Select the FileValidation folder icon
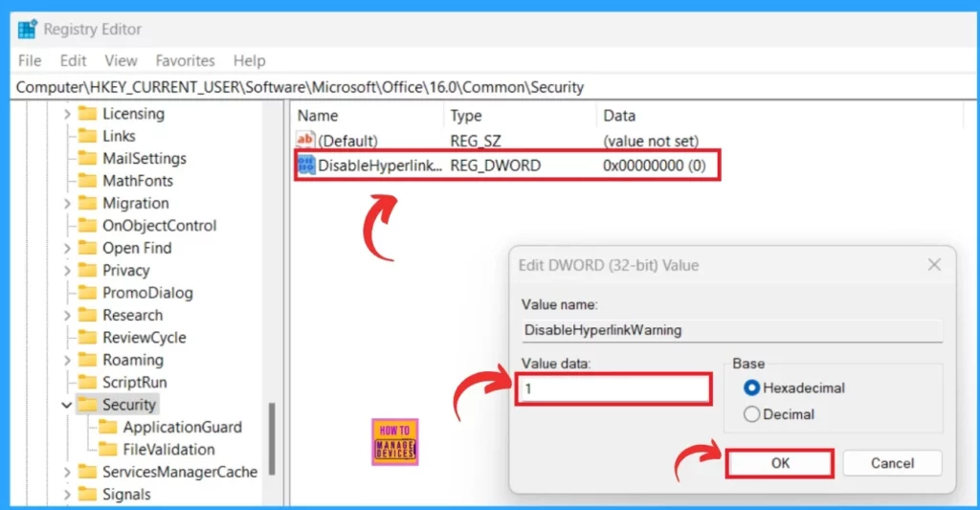The width and height of the screenshot is (980, 510). (x=107, y=449)
